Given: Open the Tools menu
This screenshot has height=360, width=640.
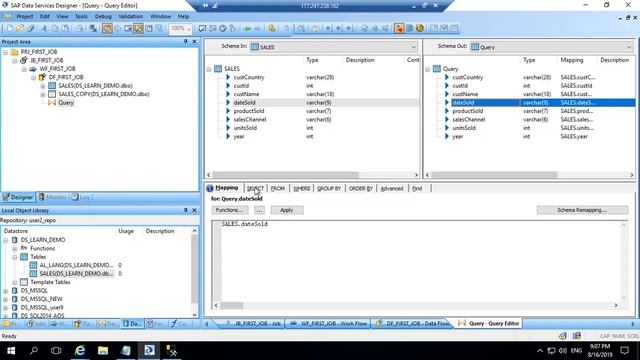Looking at the screenshot, I should pos(81,16).
